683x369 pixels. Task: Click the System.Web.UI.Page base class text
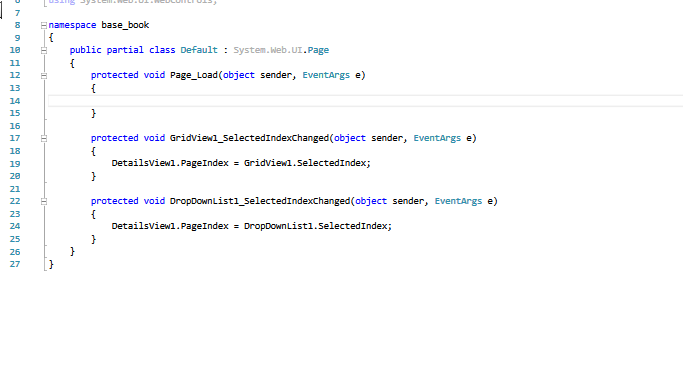pos(281,50)
